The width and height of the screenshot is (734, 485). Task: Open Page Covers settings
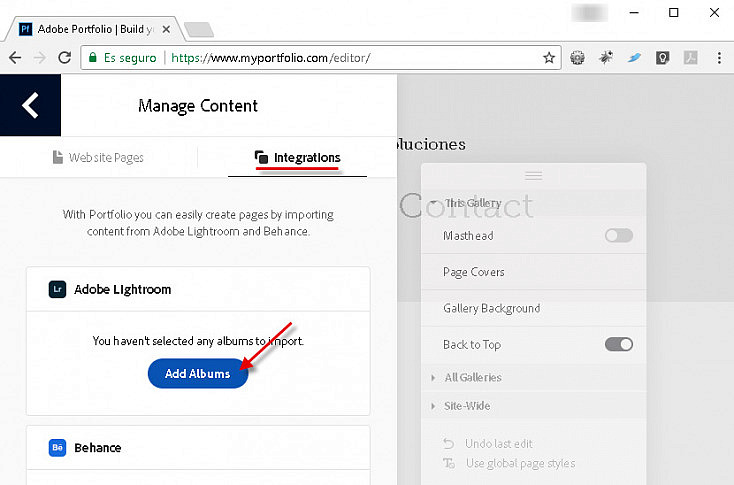tap(534, 272)
